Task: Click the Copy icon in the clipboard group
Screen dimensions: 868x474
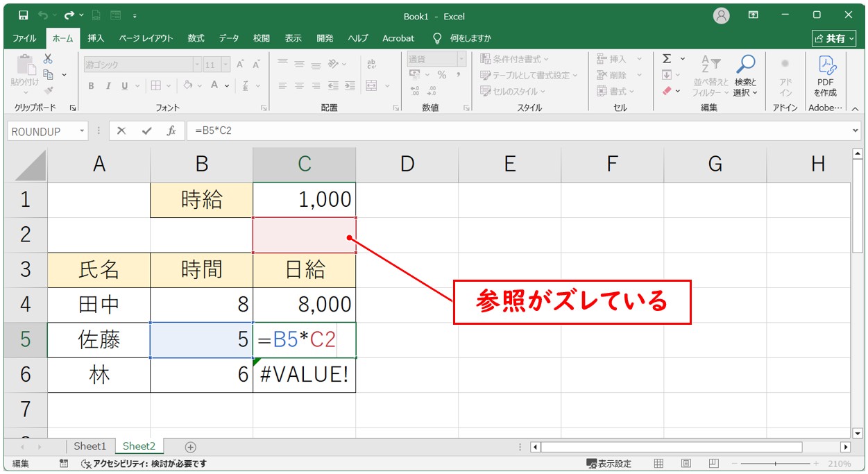Action: (x=49, y=74)
